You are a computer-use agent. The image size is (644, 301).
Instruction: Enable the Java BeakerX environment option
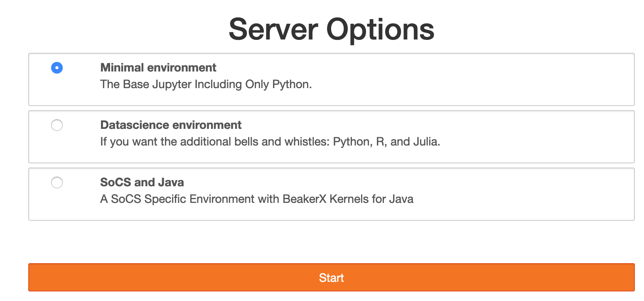(57, 183)
